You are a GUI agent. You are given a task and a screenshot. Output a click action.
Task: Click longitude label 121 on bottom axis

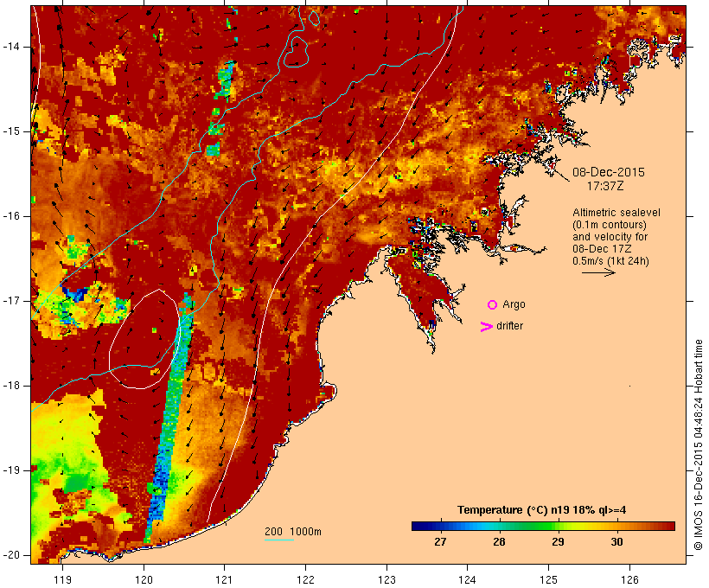(224, 580)
